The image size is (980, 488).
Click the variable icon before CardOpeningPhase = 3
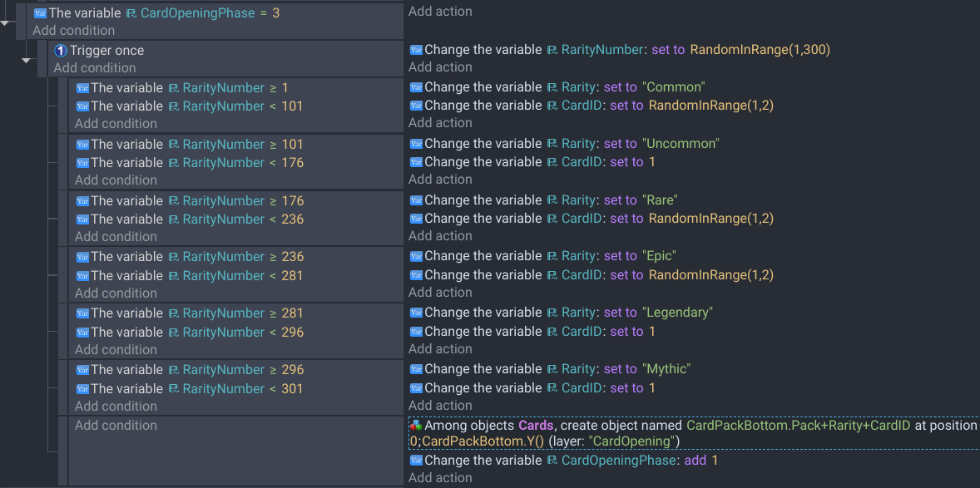[40, 13]
